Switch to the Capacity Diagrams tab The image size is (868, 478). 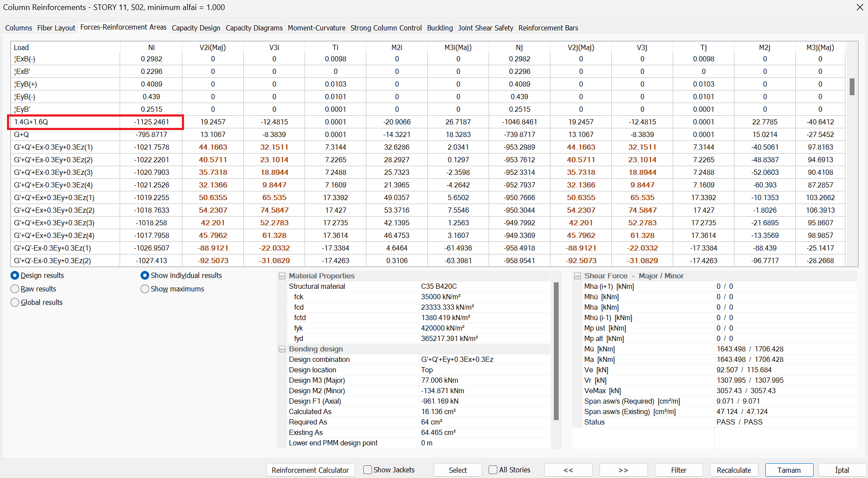click(x=254, y=28)
